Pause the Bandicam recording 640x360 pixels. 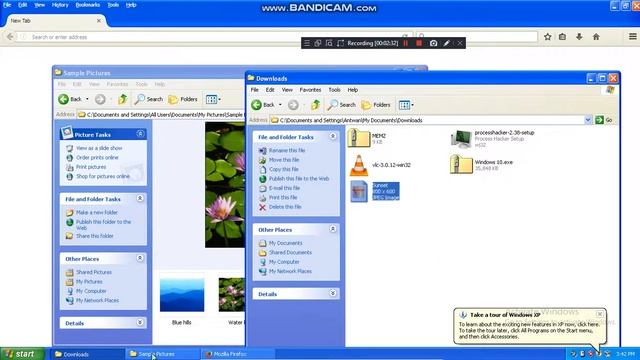coord(406,43)
